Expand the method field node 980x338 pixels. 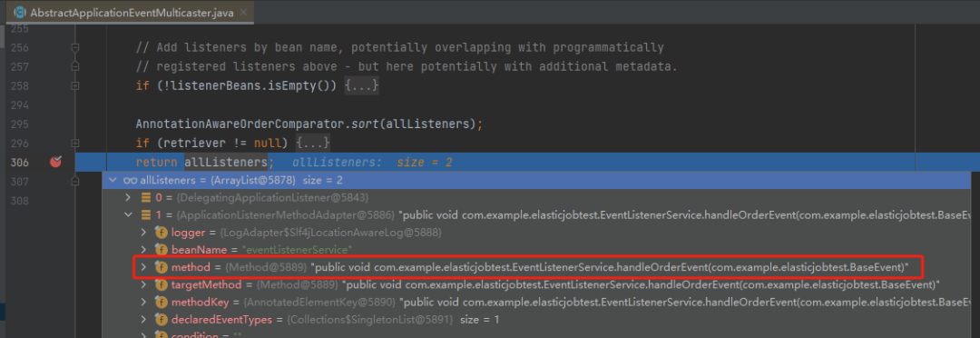tap(143, 267)
